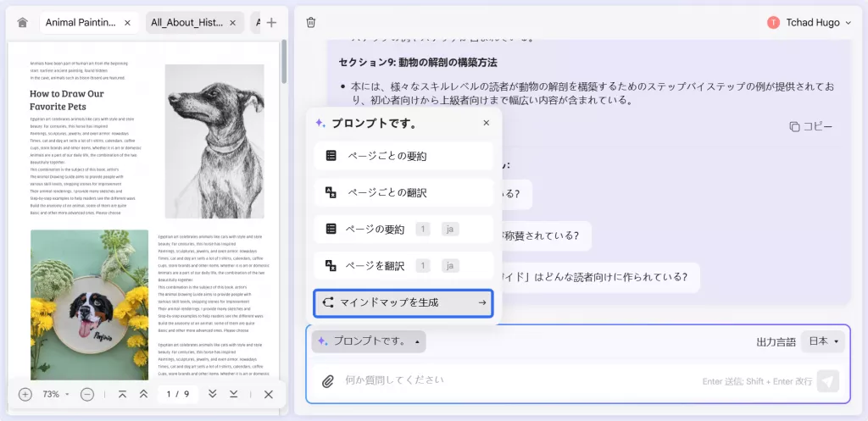Go to the home screen icon
The image size is (868, 421).
22,23
